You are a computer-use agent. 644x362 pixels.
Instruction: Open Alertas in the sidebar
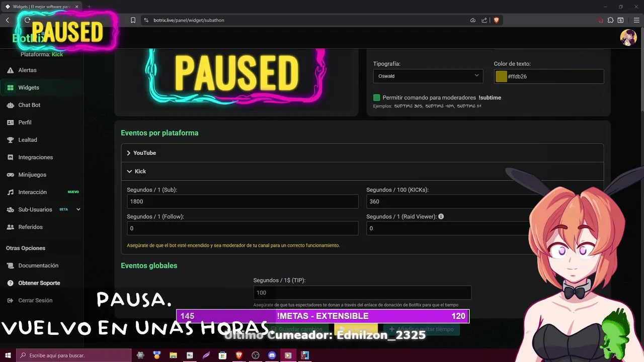(28, 70)
